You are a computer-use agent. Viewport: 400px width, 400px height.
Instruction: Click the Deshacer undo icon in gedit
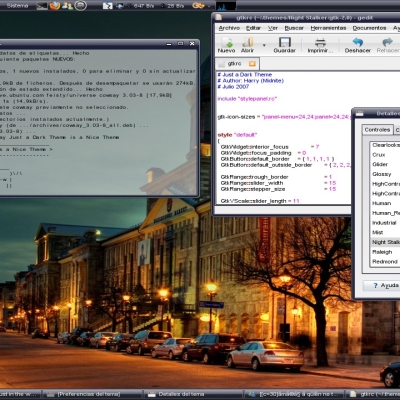(x=358, y=43)
